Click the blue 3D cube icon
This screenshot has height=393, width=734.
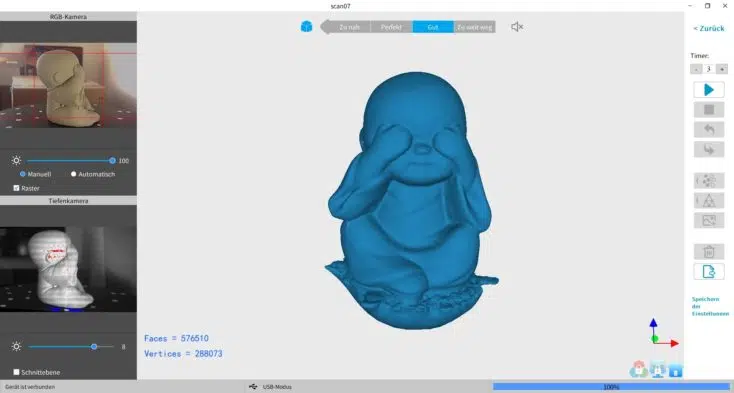[306, 27]
